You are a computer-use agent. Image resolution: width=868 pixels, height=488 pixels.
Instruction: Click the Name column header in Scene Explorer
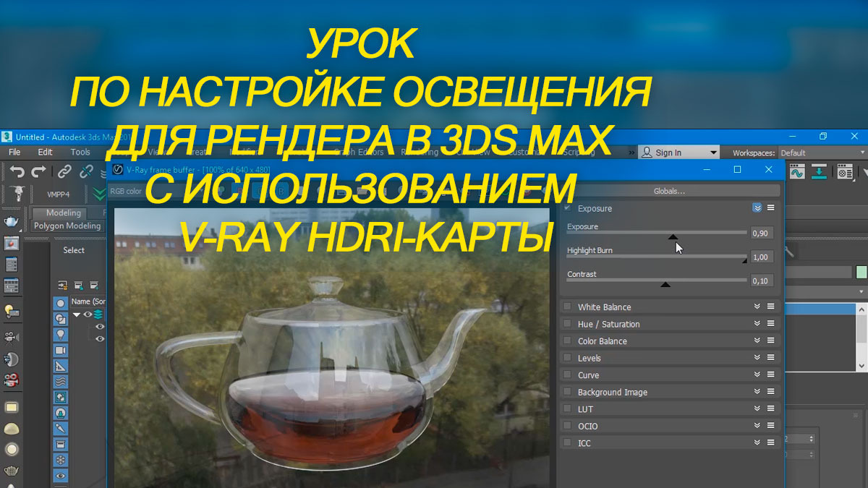[x=90, y=301]
